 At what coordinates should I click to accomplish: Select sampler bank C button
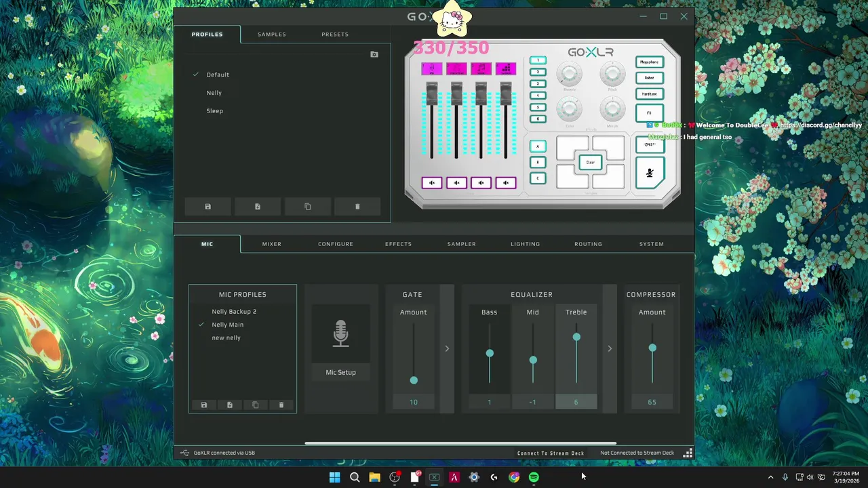(x=538, y=179)
